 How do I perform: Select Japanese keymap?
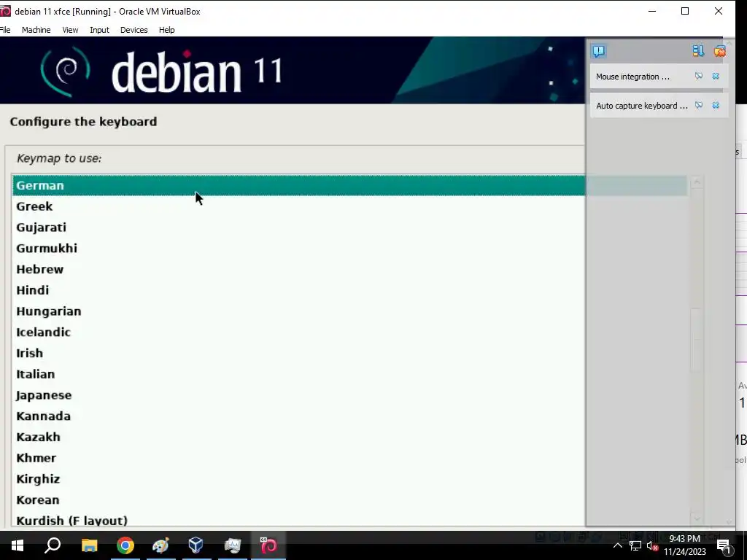coord(349,394)
